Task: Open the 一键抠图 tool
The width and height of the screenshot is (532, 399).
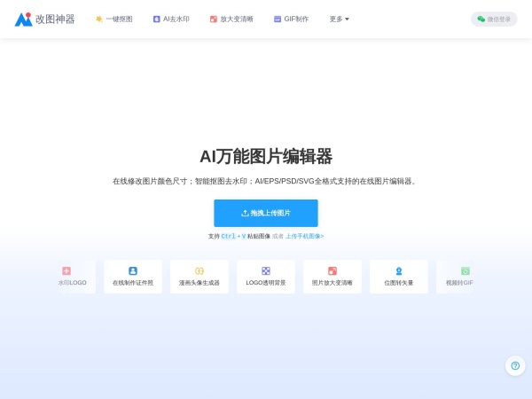Action: (x=113, y=19)
